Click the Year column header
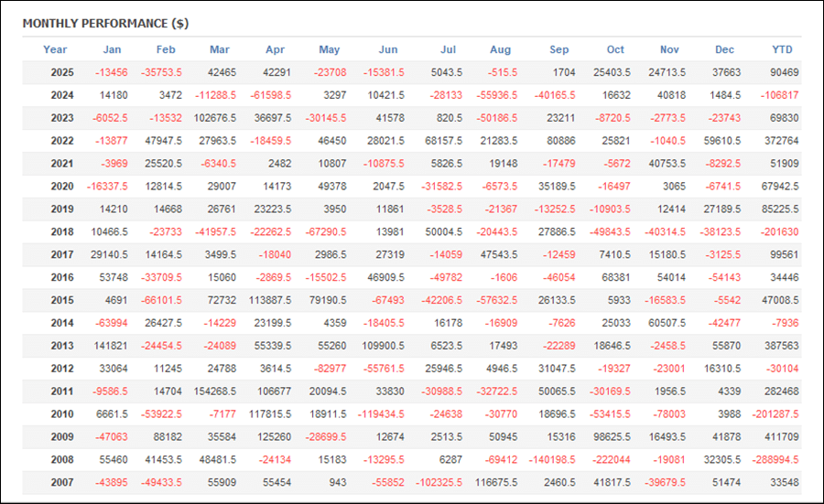The width and height of the screenshot is (824, 504). click(x=55, y=49)
